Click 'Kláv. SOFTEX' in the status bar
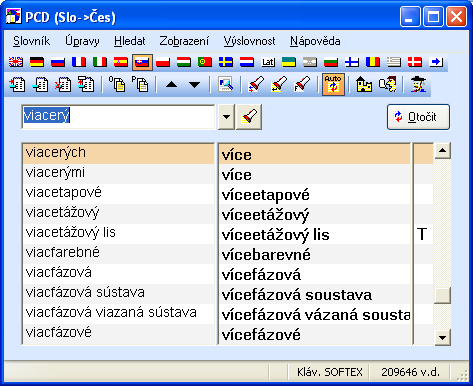 click(330, 372)
